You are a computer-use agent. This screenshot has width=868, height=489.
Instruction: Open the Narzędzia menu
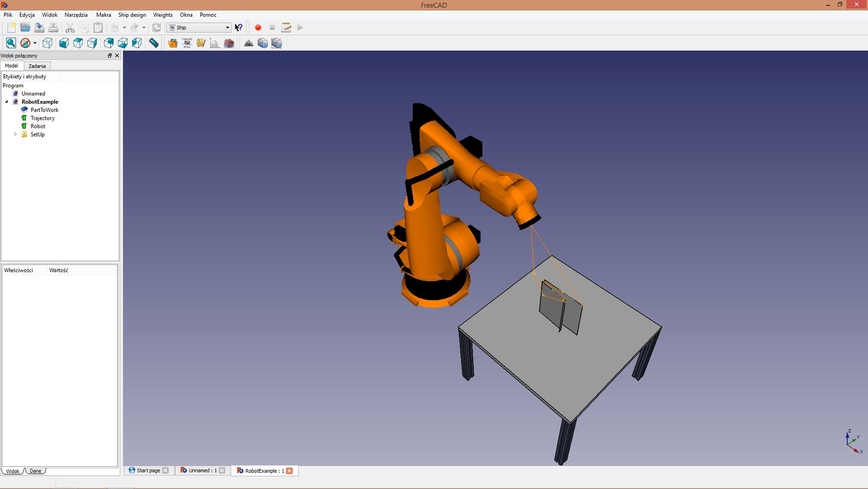pyautogui.click(x=76, y=15)
